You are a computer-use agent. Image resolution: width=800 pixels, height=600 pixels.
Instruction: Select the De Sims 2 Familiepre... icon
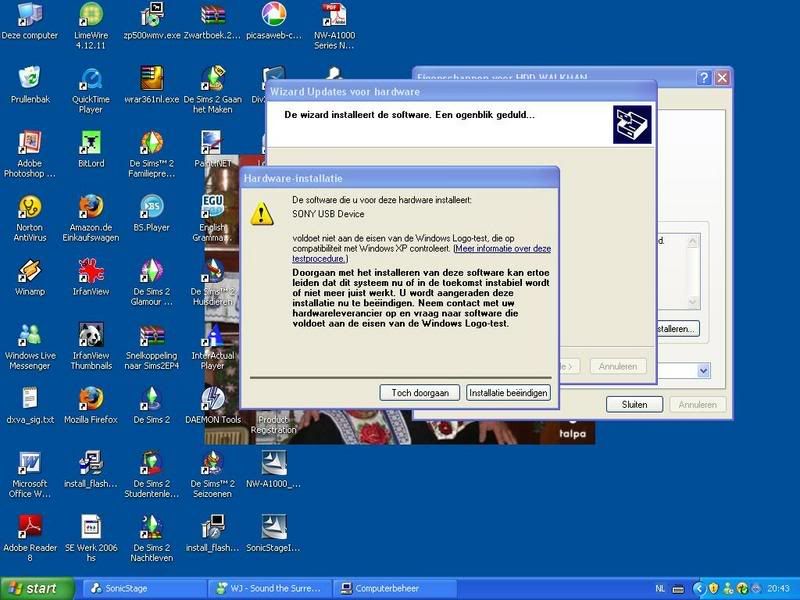pos(152,154)
